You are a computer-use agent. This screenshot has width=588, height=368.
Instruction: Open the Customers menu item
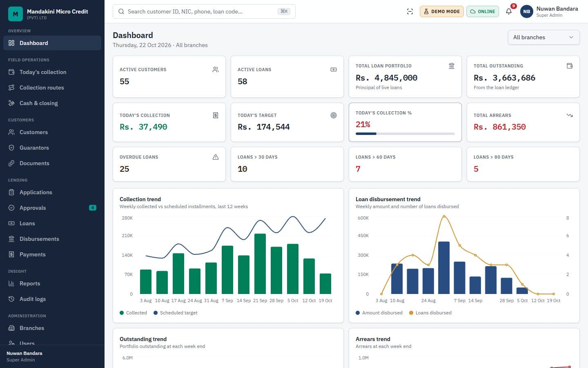52,132
